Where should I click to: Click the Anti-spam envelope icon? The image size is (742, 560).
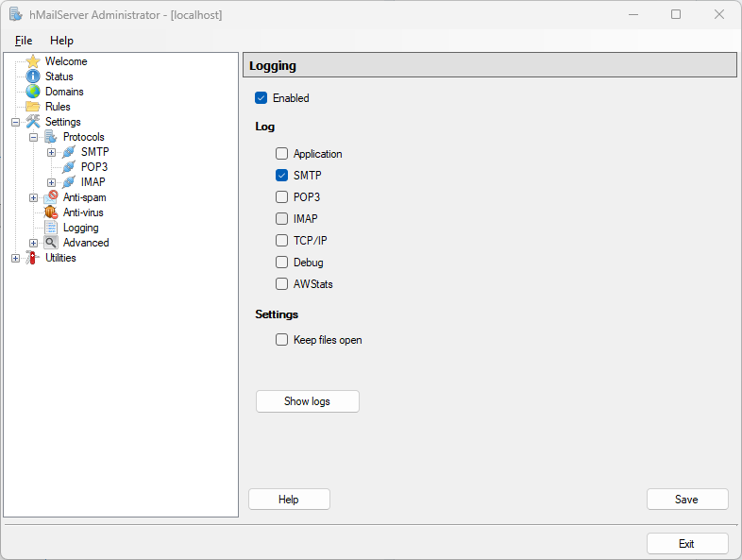pos(51,197)
